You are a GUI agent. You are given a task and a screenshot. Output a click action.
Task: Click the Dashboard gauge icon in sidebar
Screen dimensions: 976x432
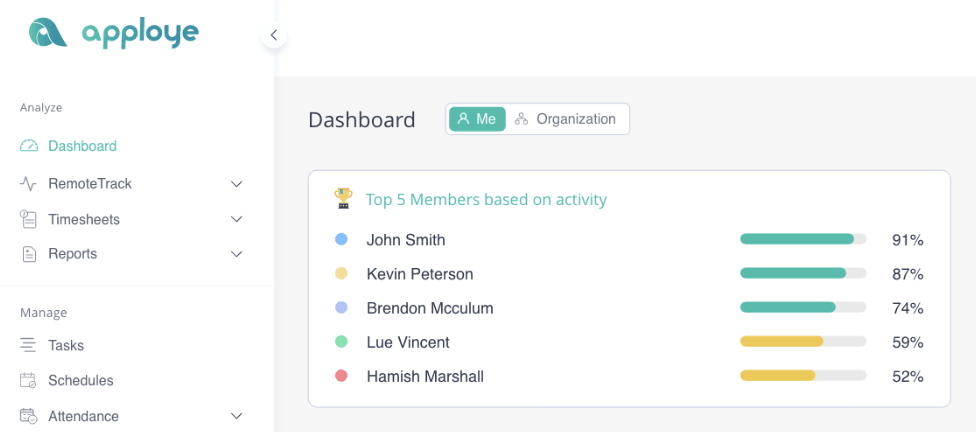[29, 146]
